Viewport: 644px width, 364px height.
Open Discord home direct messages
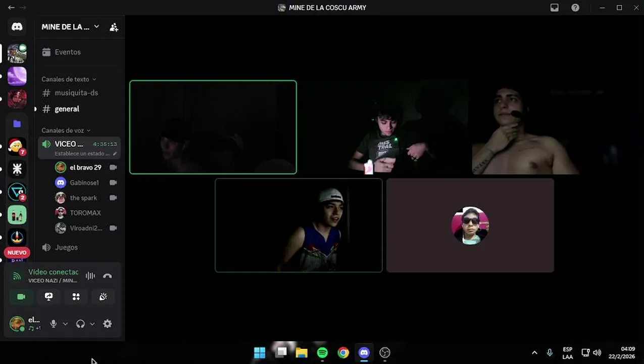[x=17, y=27]
